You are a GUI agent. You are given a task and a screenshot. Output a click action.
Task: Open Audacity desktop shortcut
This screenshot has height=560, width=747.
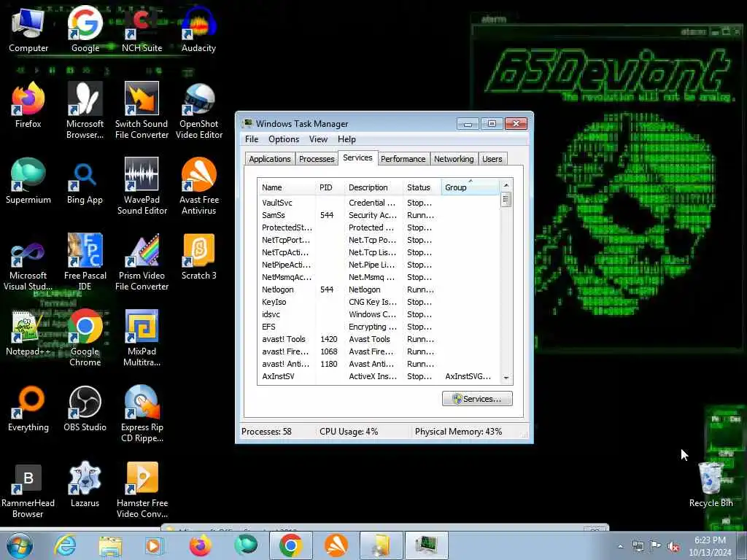pos(198,29)
